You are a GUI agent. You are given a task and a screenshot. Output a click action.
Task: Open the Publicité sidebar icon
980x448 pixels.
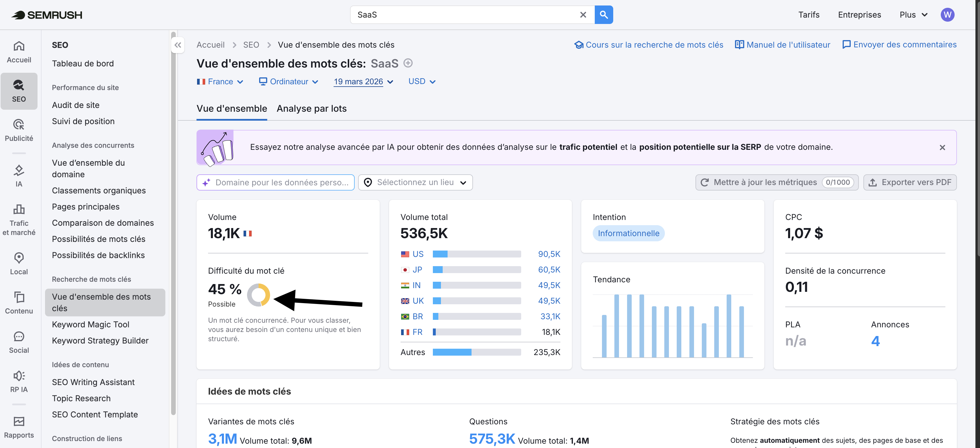19,130
